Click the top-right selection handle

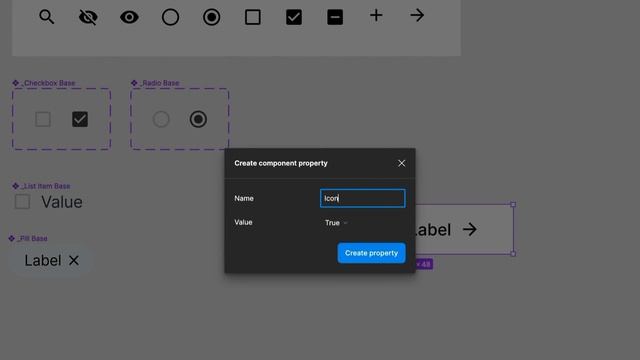point(513,204)
